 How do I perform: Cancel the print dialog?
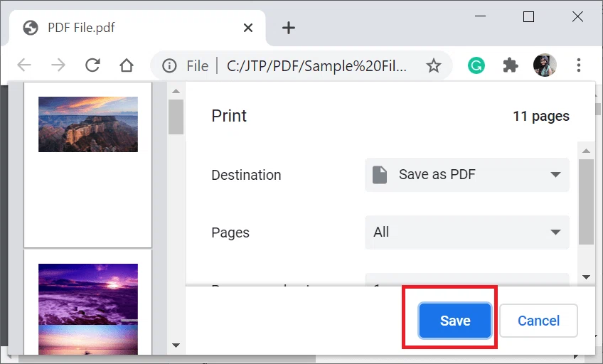pos(538,321)
